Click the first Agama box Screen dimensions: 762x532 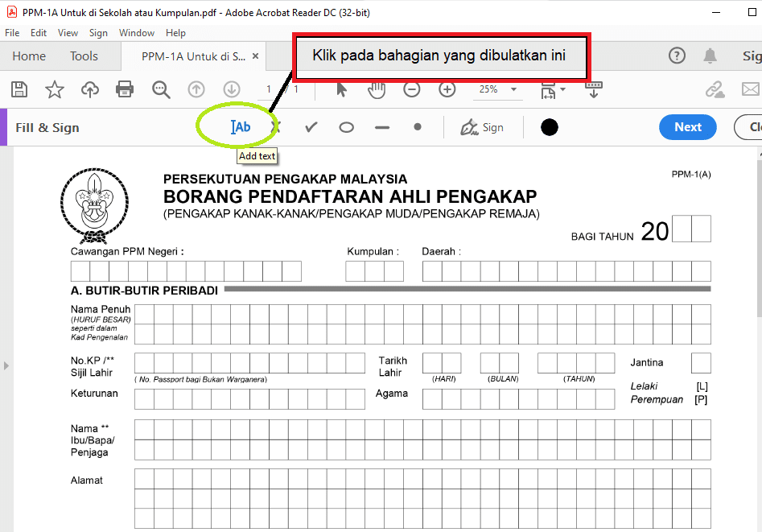[x=432, y=399]
